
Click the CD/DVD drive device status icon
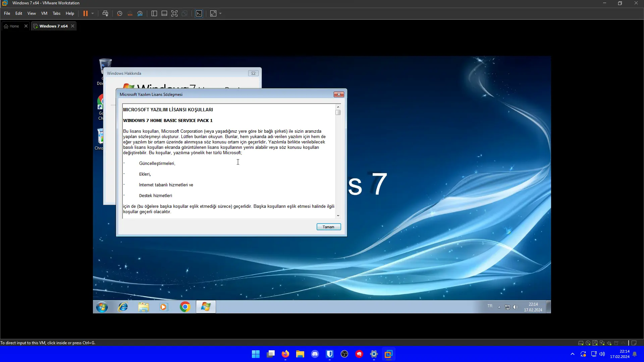point(588,343)
